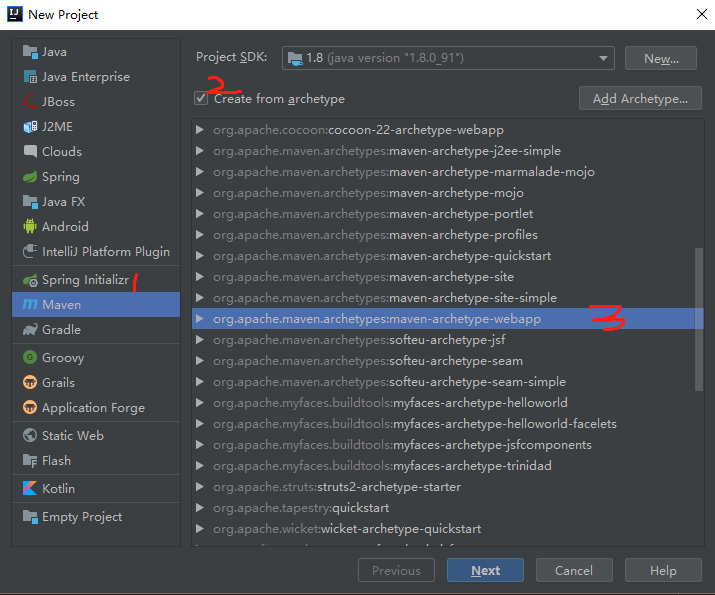Click the IntelliJ Platform Plugin icon
This screenshot has width=715, height=595.
pyautogui.click(x=30, y=251)
